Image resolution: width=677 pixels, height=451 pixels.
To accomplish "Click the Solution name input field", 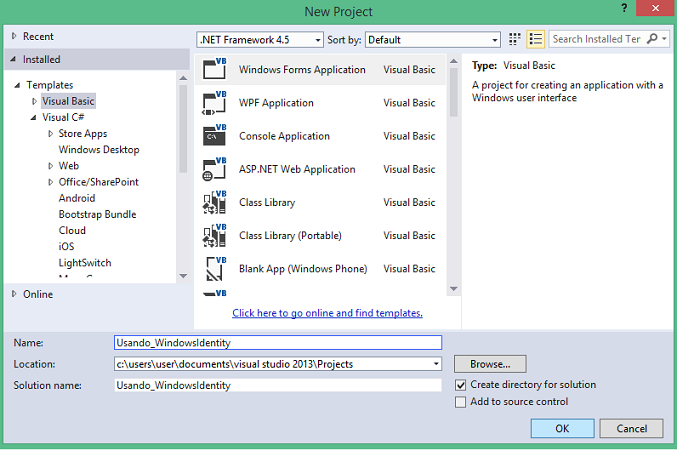I will click(278, 385).
